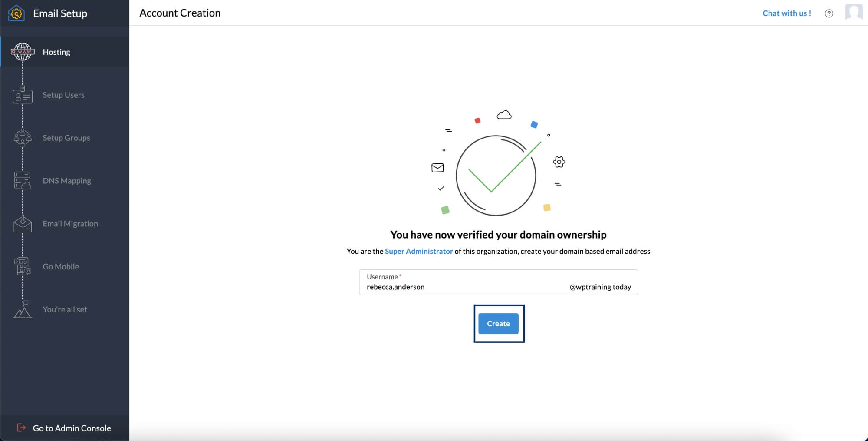This screenshot has height=441, width=868.
Task: Select the Hosting step in the sidebar
Action: (56, 52)
